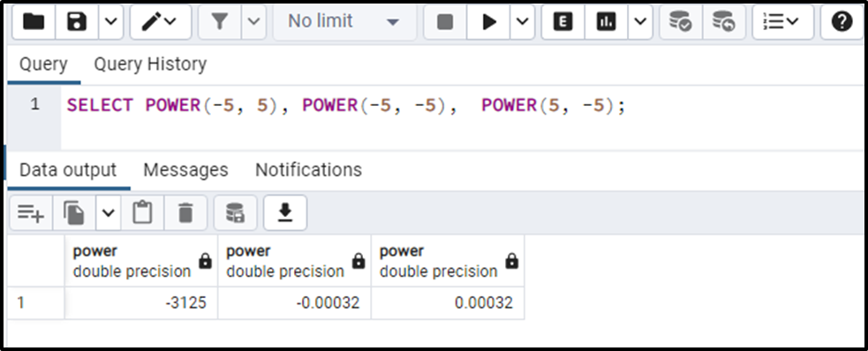868x351 pixels.
Task: Expand the copy options dropdown arrow
Action: point(109,213)
